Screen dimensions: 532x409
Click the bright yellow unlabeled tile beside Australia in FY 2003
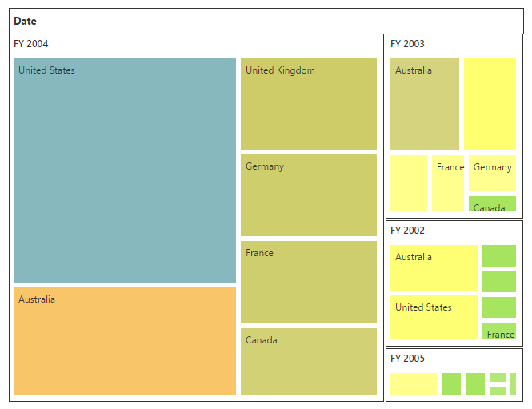[x=490, y=104]
